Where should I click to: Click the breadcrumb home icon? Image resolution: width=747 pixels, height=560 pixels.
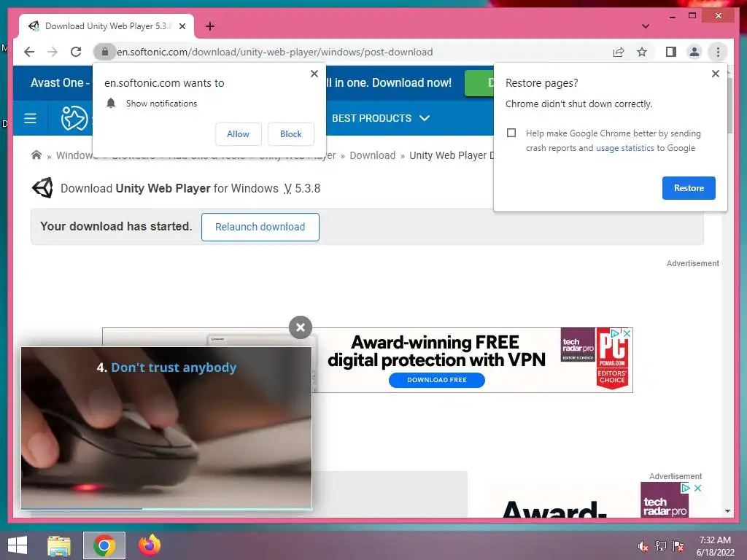[36, 155]
